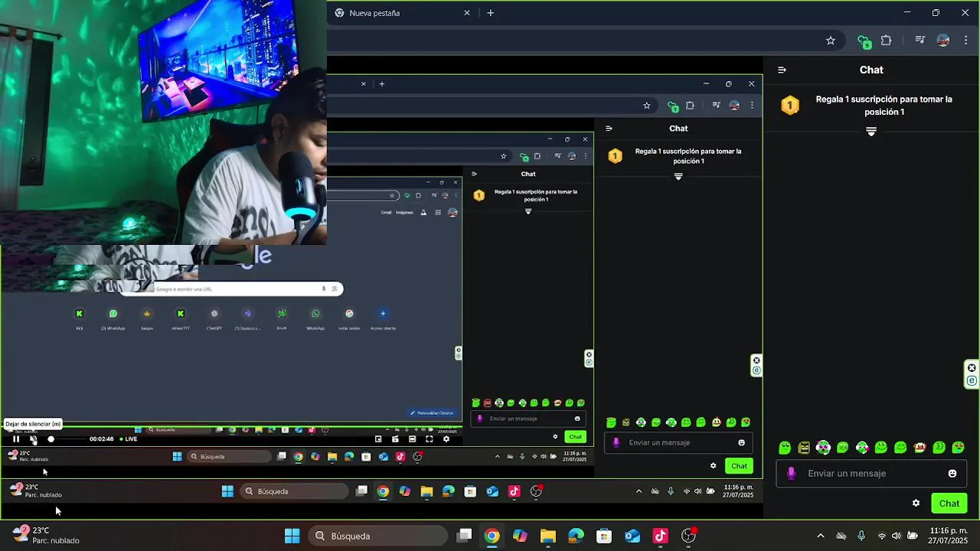
Task: Focus the outermost 'Enviar un mensaje' field
Action: [871, 474]
